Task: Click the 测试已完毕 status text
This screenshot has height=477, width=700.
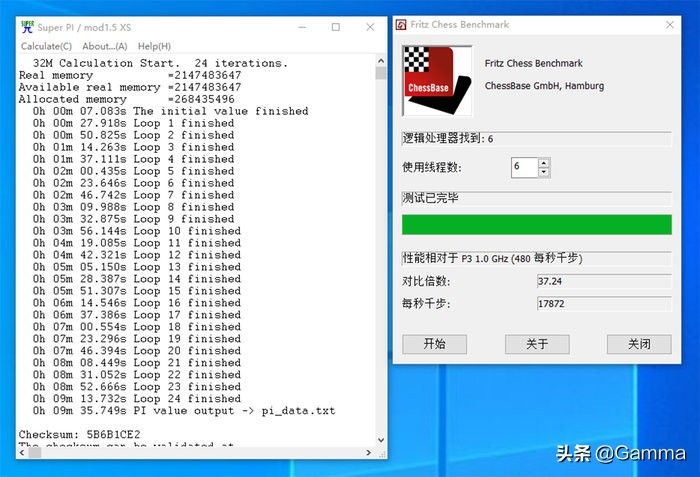Action: 430,197
